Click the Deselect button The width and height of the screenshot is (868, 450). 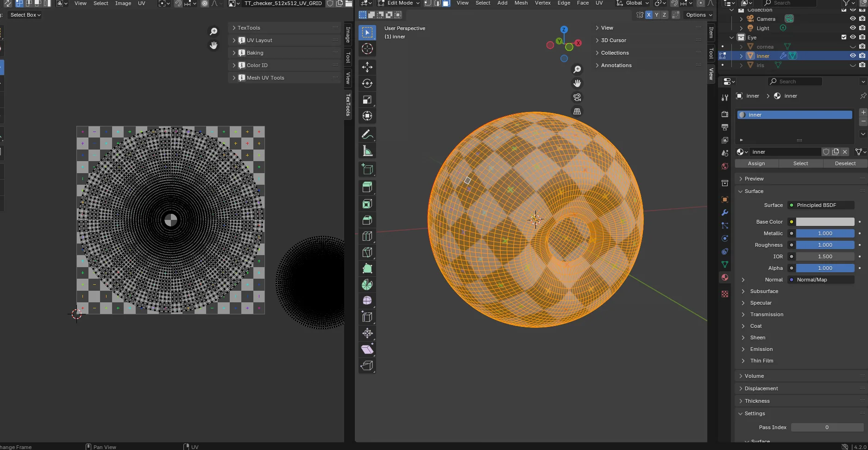tap(845, 163)
